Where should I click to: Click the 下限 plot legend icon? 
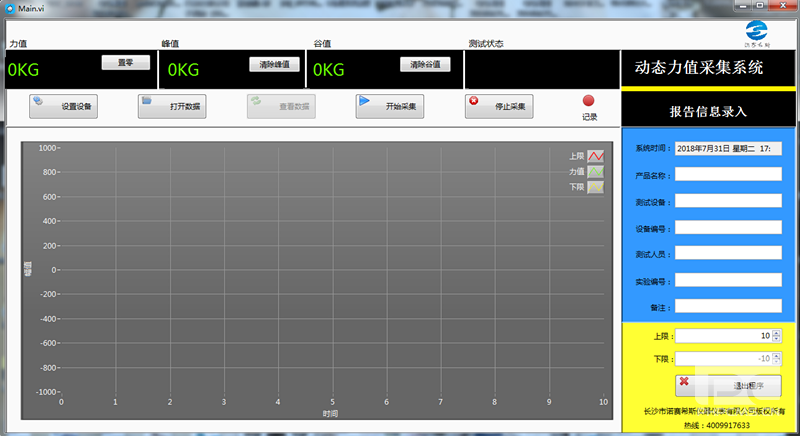coord(595,187)
